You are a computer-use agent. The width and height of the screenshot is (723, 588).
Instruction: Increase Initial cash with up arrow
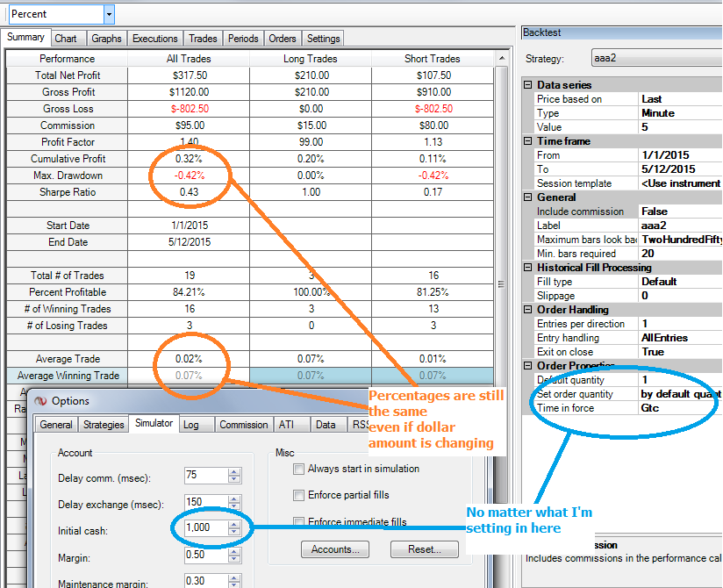[x=234, y=524]
